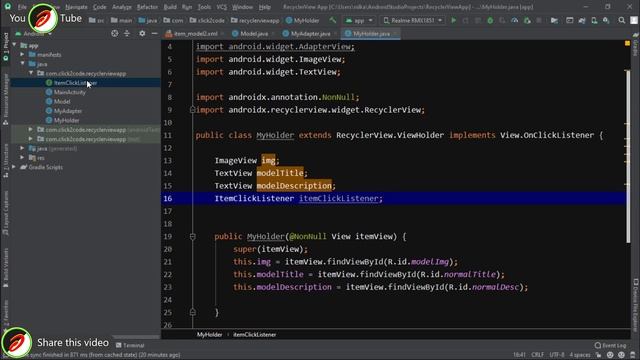This screenshot has width=640, height=360.
Task: Select MainActivity in project tree
Action: [69, 92]
